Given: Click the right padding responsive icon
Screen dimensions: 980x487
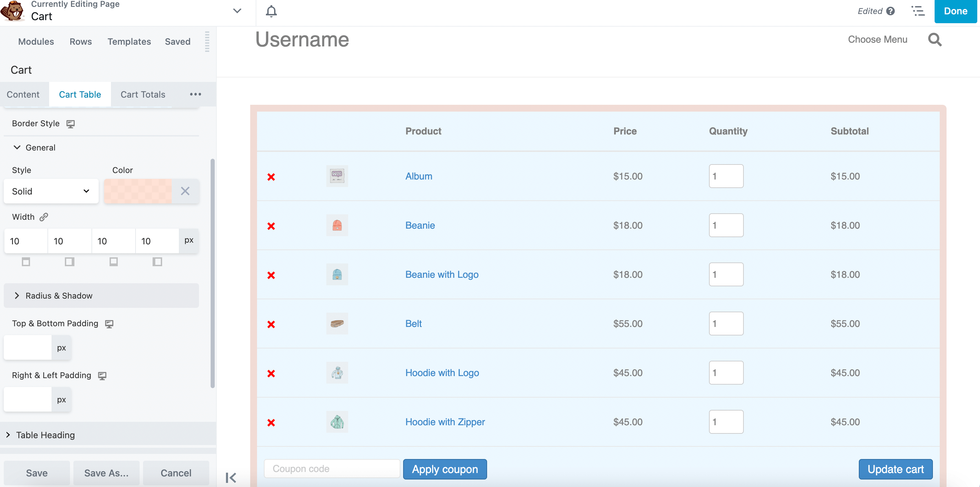Looking at the screenshot, I should pos(102,376).
